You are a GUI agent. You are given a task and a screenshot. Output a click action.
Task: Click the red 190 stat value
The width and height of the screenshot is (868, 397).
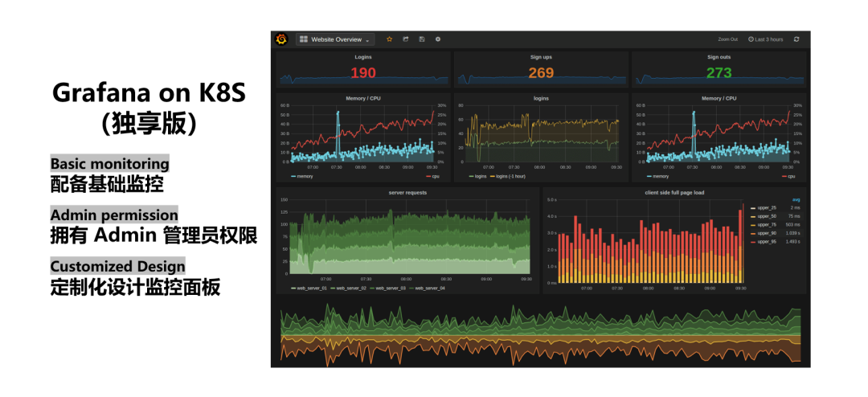click(363, 72)
